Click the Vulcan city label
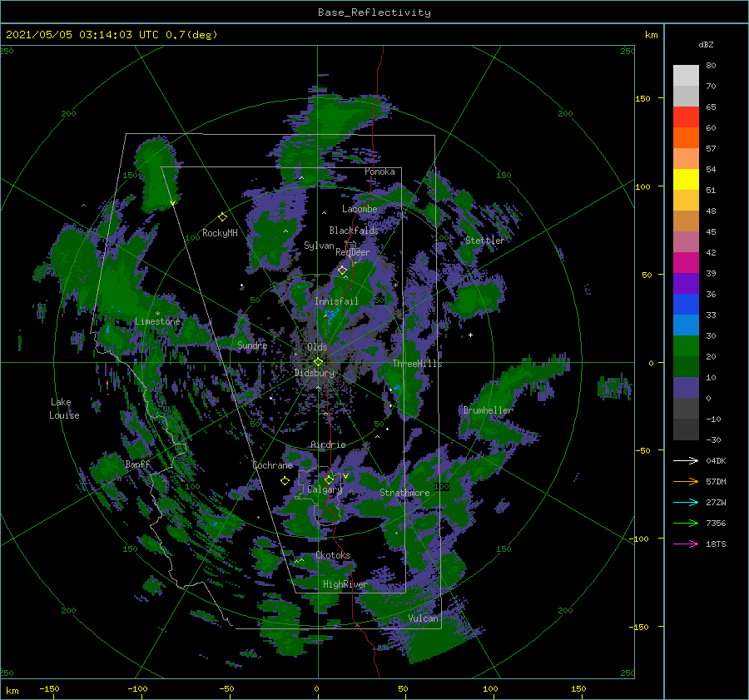This screenshot has height=700, width=749. (x=424, y=618)
